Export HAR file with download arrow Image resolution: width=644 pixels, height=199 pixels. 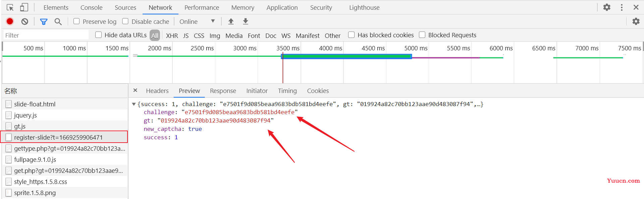246,21
